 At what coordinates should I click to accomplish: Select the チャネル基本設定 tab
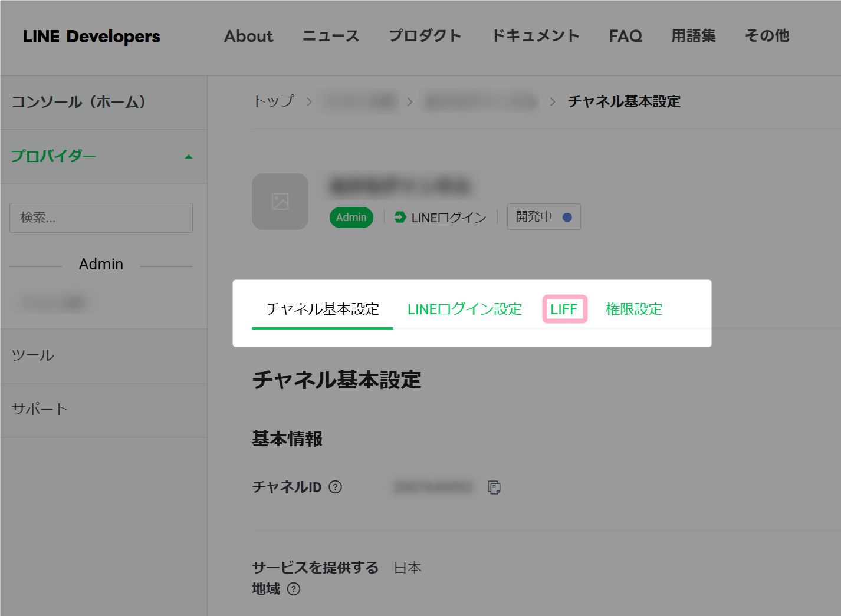pos(323,309)
